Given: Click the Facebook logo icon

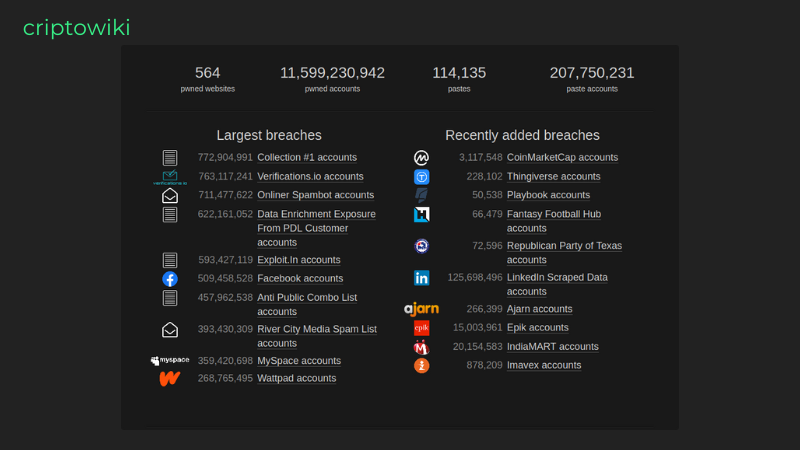Looking at the screenshot, I should tap(170, 279).
